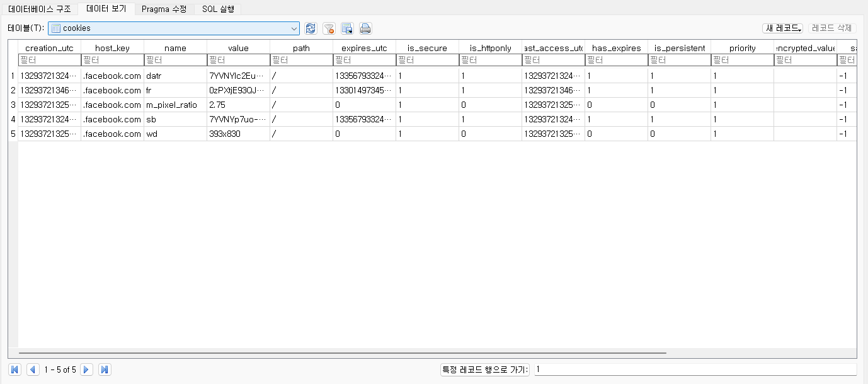
Task: Click the 특정 레코드 행으로 가기 button
Action: pos(485,369)
